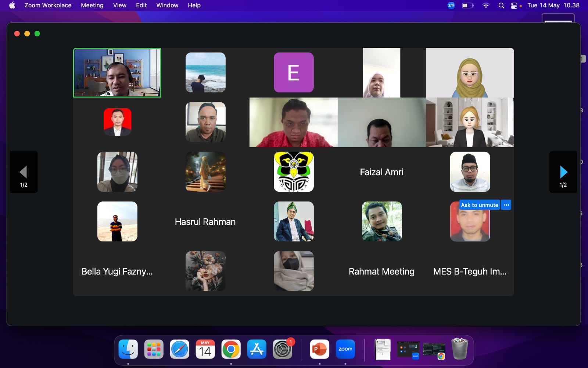
Task: Open the three-dots more options beside Ask to unmute
Action: click(506, 205)
